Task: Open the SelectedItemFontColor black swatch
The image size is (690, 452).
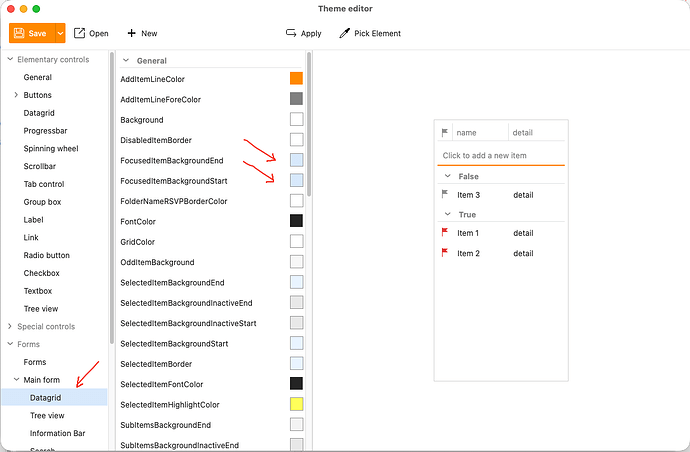Action: click(296, 384)
